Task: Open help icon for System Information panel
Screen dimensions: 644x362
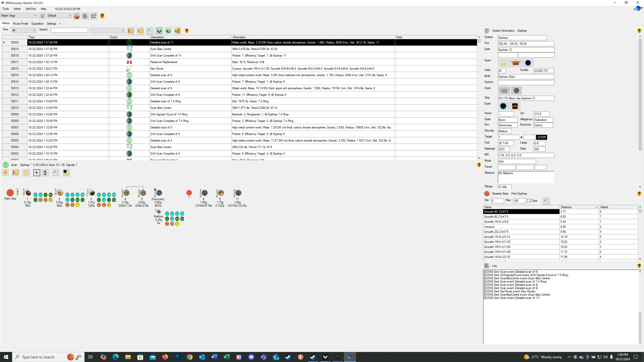Action: pyautogui.click(x=639, y=31)
